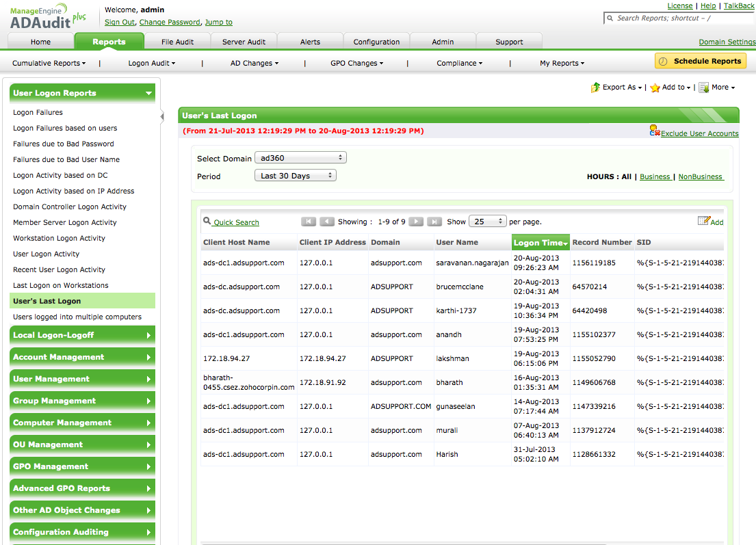Click the Exclude User Accounts icon
The image size is (756, 545).
654,131
